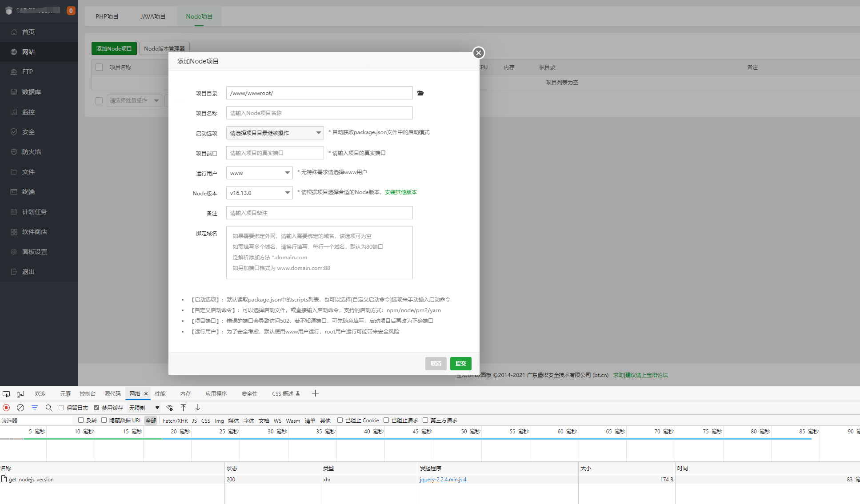Open the Node version v16.13.0 dropdown
The height and width of the screenshot is (504, 860).
tap(260, 193)
